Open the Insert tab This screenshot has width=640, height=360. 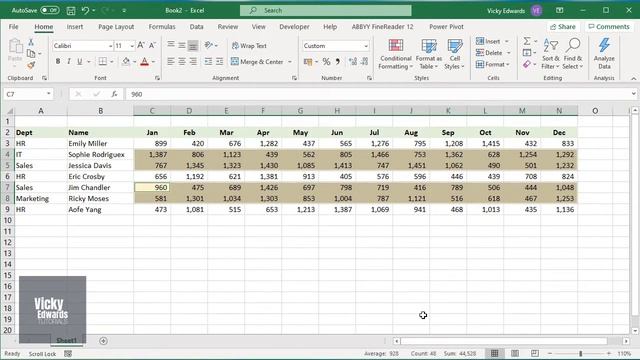[75, 27]
